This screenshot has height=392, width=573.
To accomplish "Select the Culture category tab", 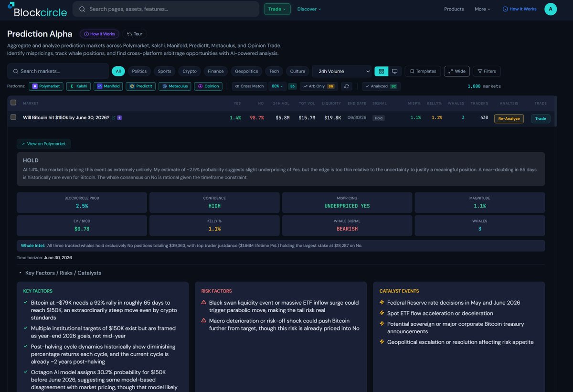I will pyautogui.click(x=297, y=71).
